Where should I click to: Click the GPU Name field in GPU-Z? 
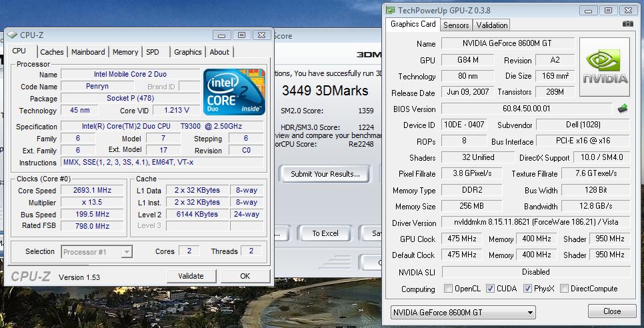point(507,43)
